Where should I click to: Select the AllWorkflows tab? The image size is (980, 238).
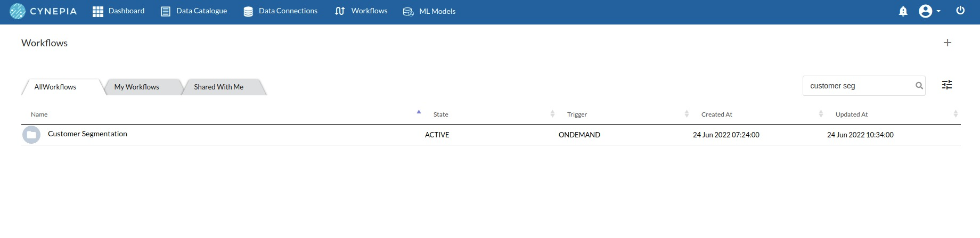point(55,87)
